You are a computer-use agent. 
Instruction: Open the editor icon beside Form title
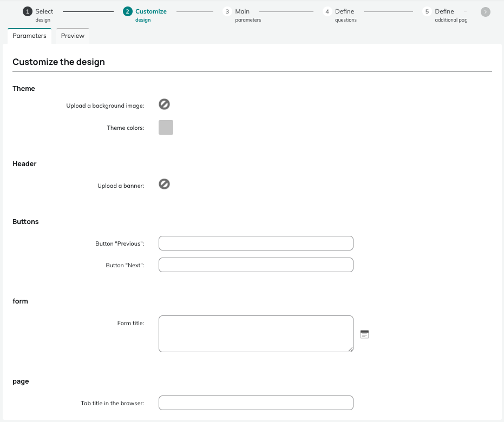point(364,334)
